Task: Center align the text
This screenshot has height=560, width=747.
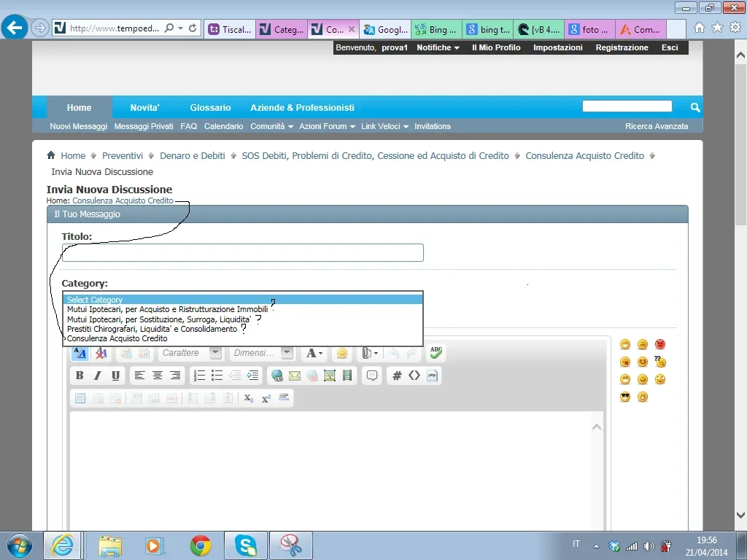Action: pyautogui.click(x=158, y=376)
